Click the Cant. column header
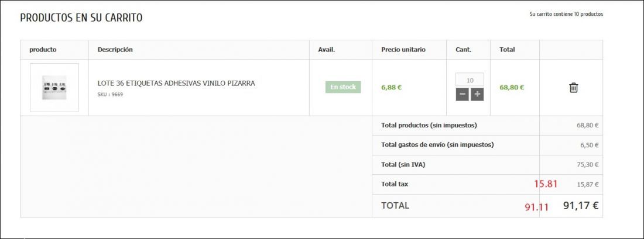644x239 pixels. pos(463,50)
